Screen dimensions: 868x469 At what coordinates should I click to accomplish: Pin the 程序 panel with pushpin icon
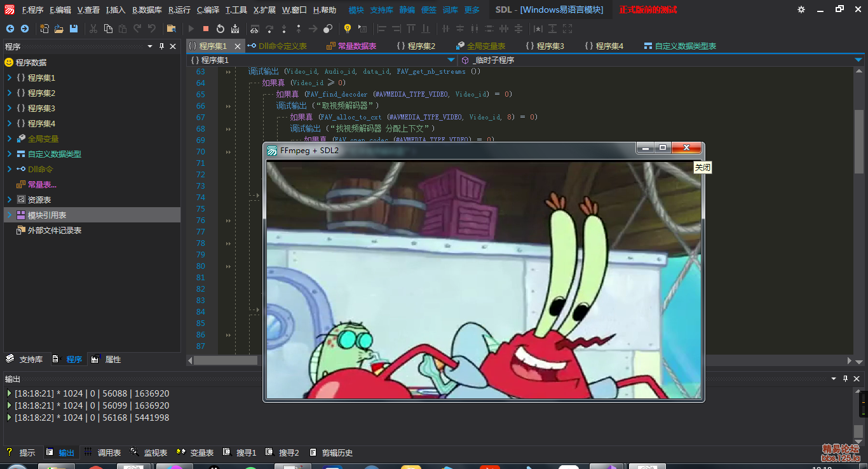coord(161,46)
